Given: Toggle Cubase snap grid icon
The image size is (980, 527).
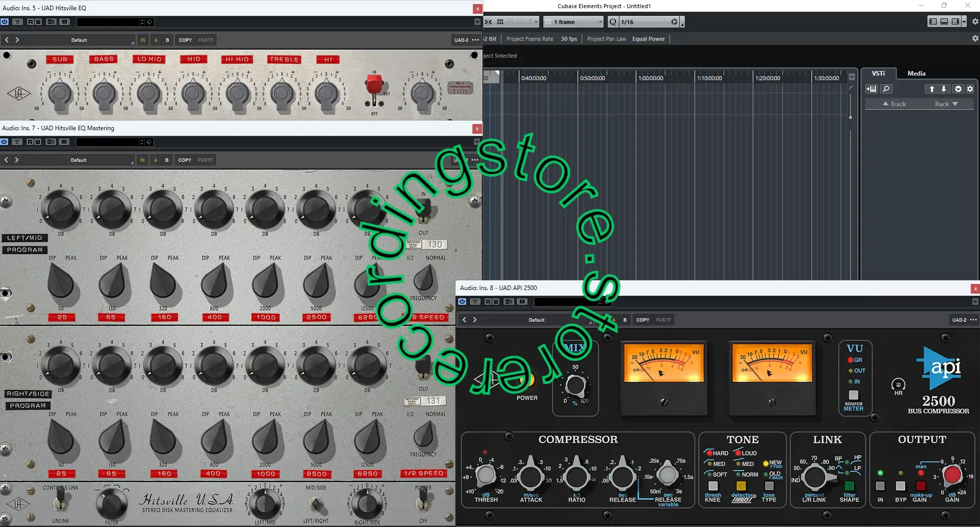Looking at the screenshot, I should coord(500,22).
